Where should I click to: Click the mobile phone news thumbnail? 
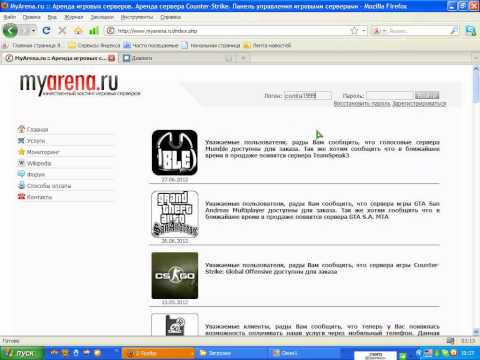point(175,325)
